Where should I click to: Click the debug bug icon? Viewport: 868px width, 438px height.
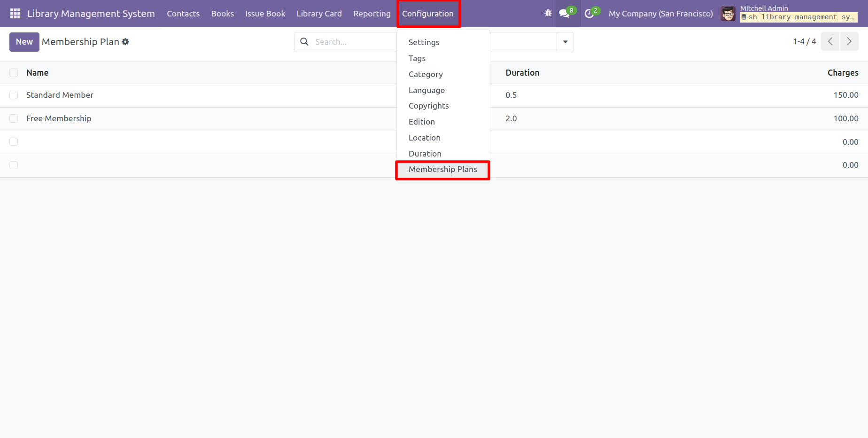(548, 14)
